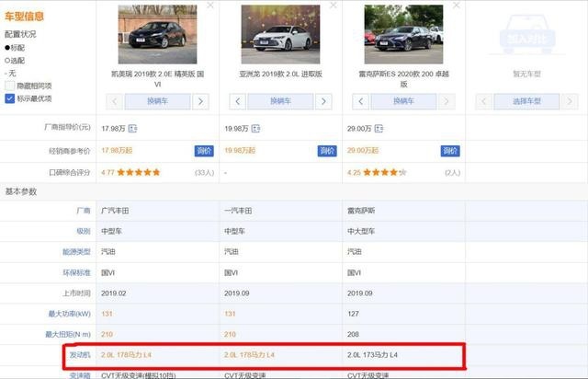
Task: Click dealer price 29.00万起
Action: [363, 151]
